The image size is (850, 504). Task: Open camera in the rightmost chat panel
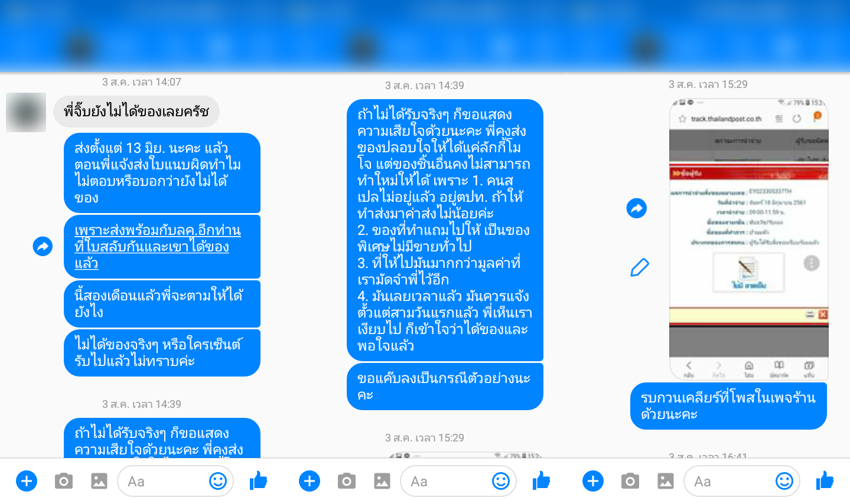pos(630,481)
